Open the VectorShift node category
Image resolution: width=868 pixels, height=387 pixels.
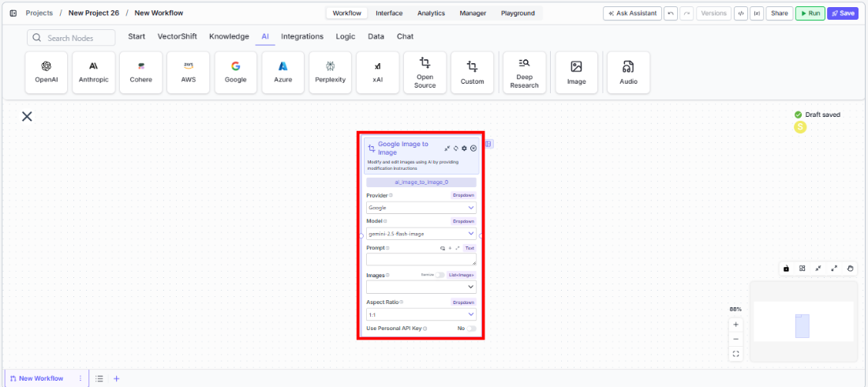click(x=178, y=36)
